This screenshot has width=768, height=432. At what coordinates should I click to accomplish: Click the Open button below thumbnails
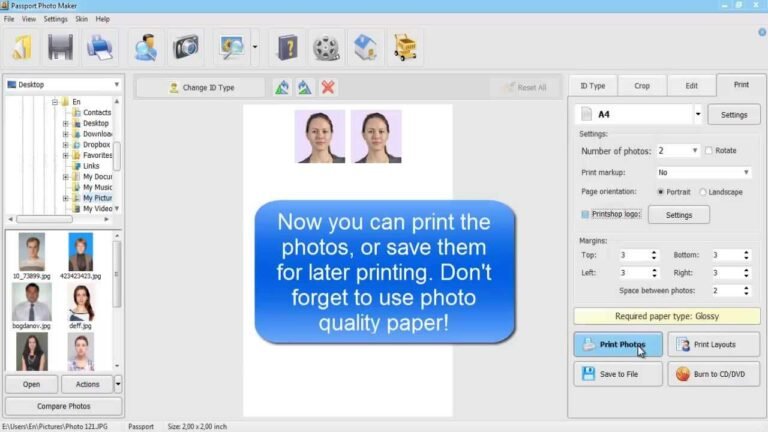(x=31, y=384)
